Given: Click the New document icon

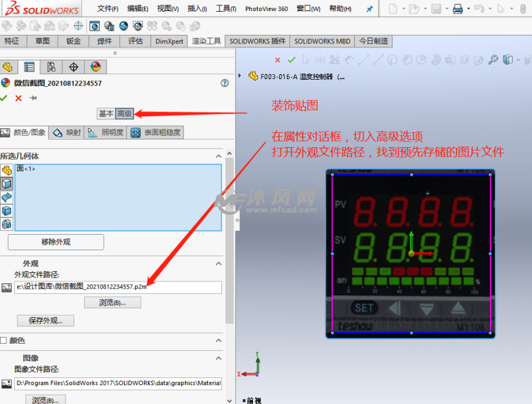Looking at the screenshot, I should pos(393,9).
